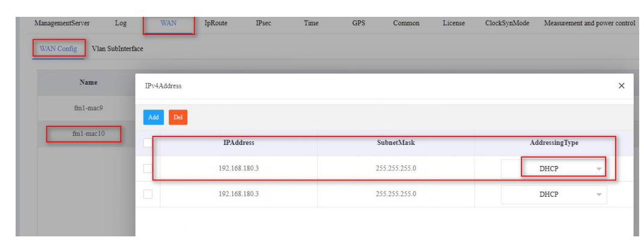Select the fm1-mac10 interface row

[x=85, y=134]
